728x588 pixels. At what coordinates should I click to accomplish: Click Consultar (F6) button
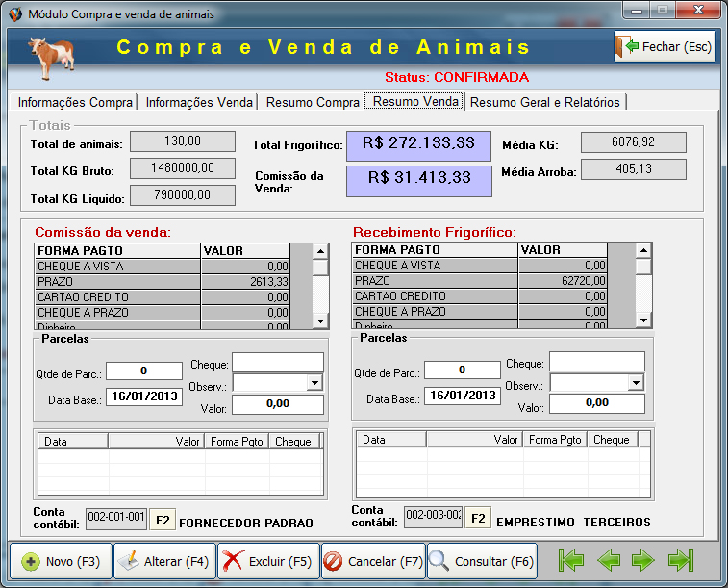(x=482, y=561)
